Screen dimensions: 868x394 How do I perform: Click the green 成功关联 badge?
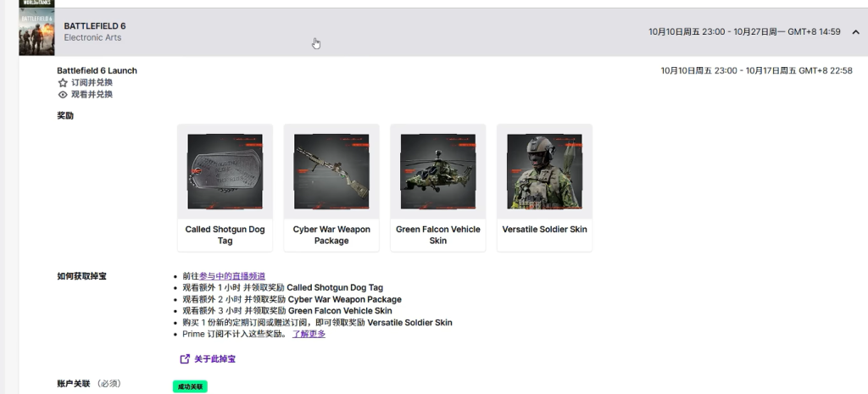tap(190, 386)
